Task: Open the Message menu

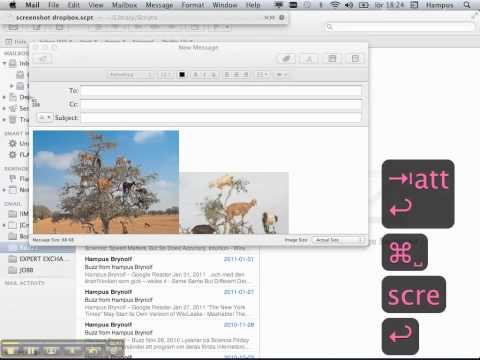Action: click(x=159, y=5)
